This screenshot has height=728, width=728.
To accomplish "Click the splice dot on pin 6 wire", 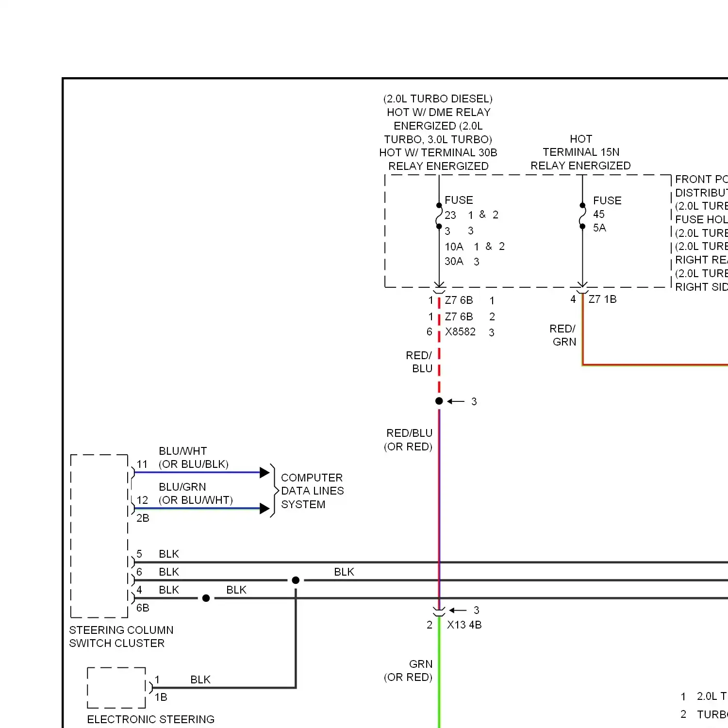I will [296, 580].
